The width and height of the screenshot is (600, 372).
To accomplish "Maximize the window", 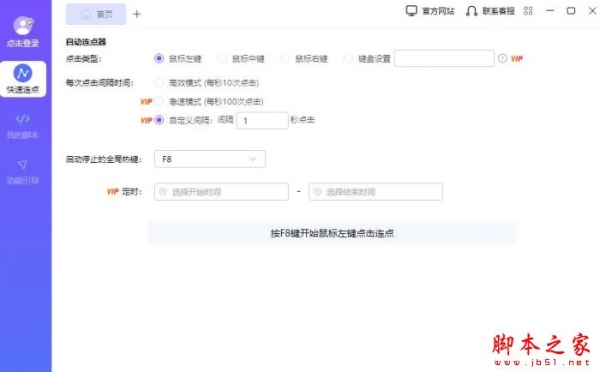I will [x=571, y=11].
